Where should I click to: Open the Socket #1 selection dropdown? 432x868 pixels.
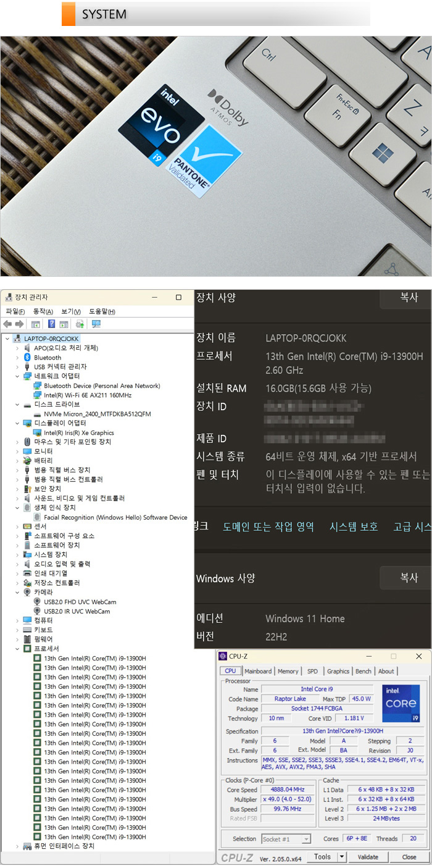[x=286, y=839]
